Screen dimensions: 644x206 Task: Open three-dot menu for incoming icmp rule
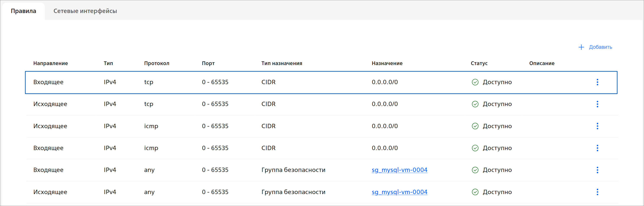tap(597, 148)
